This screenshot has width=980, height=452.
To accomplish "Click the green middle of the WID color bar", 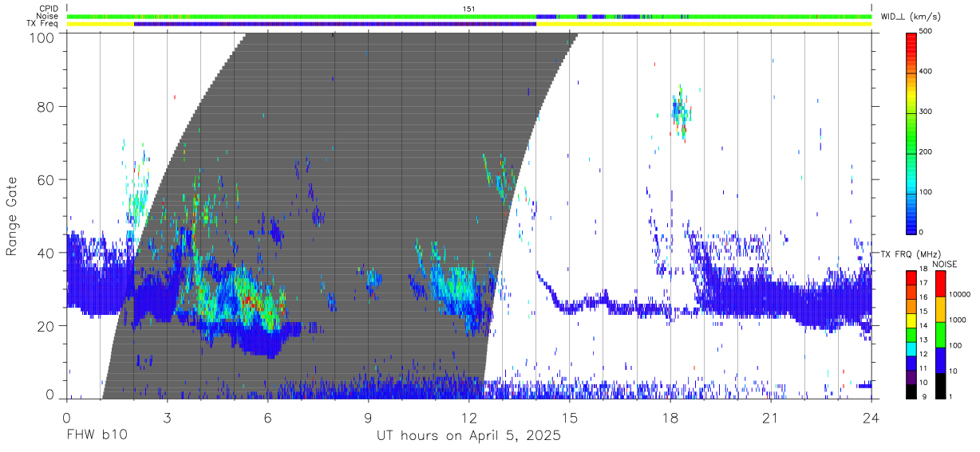I will (911, 132).
